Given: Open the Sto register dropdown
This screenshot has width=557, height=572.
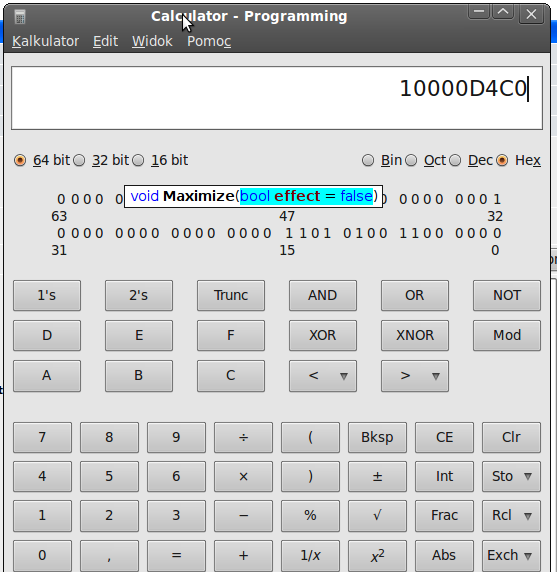Looking at the screenshot, I should tap(511, 476).
